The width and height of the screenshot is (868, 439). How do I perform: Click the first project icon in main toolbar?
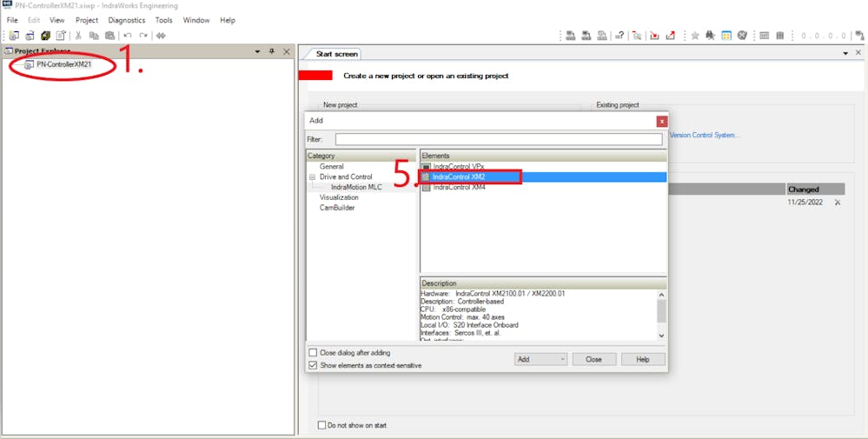pyautogui.click(x=14, y=36)
